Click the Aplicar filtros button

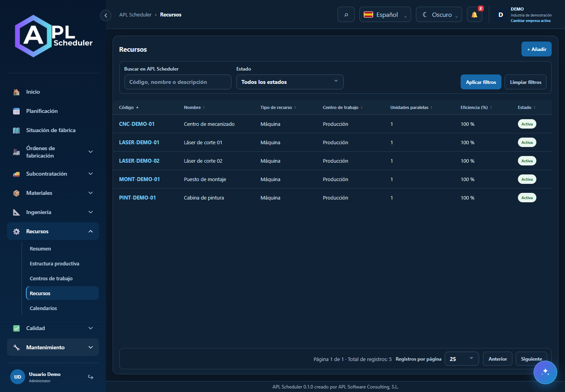pos(481,82)
